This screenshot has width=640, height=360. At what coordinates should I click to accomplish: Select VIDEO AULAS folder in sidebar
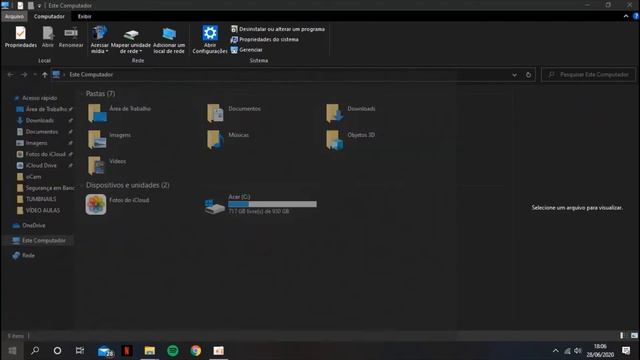(44, 211)
